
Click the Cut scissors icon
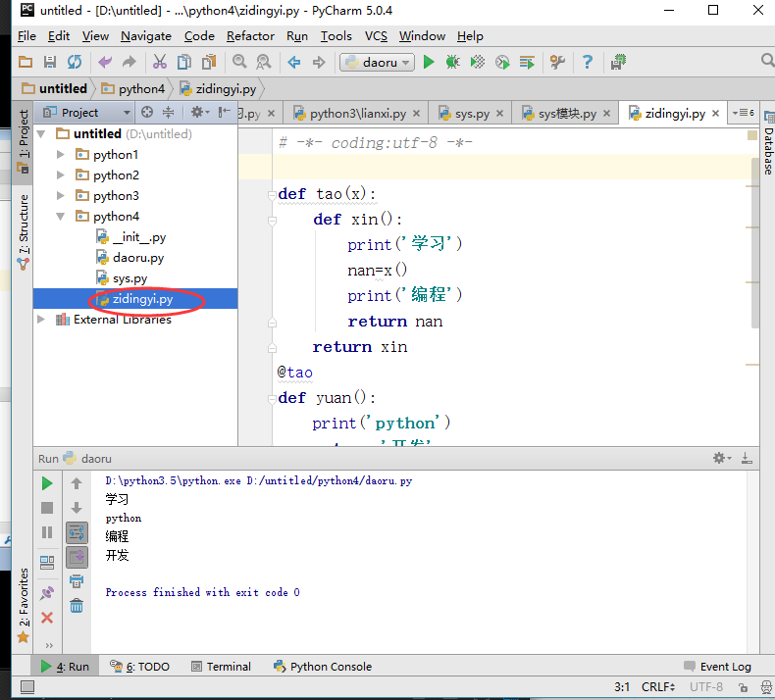coord(159,62)
